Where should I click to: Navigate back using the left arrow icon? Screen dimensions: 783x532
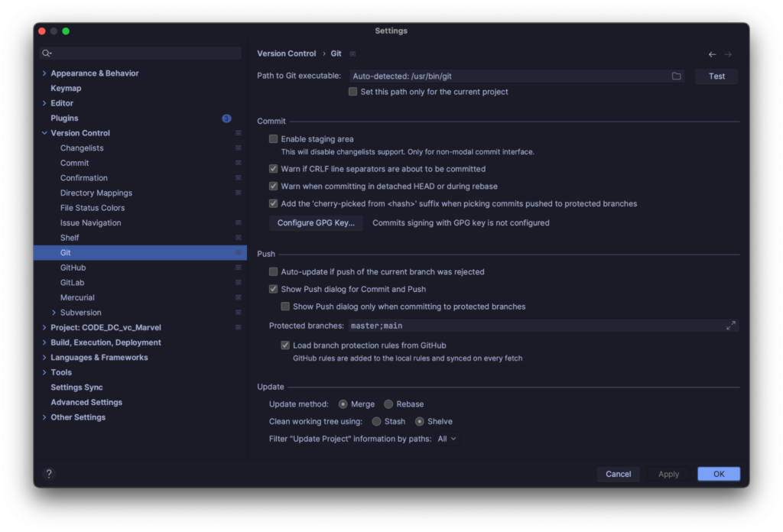712,54
